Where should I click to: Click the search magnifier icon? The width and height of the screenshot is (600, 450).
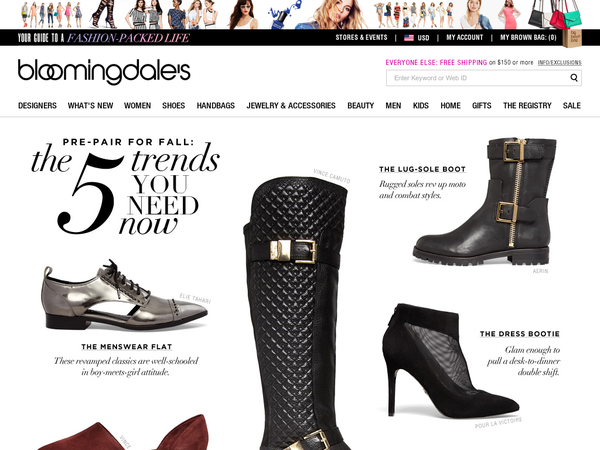(x=574, y=78)
